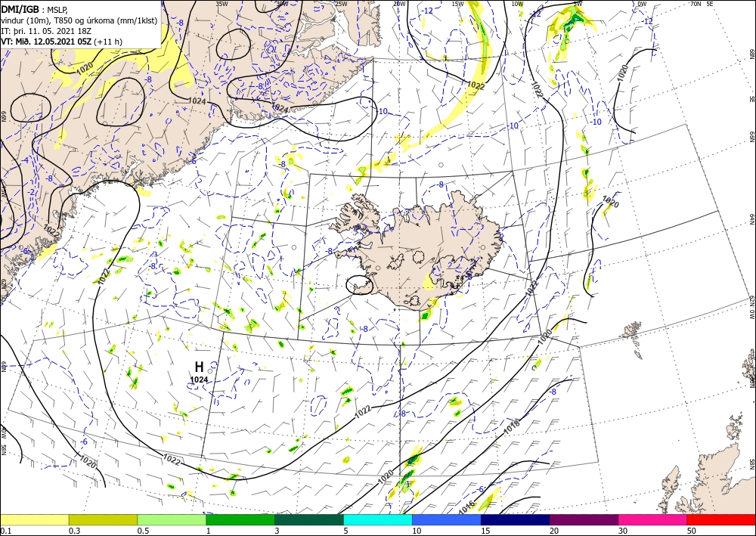This screenshot has width=756, height=536.
Task: Click the '5W' longitude label
Action: pos(578,4)
